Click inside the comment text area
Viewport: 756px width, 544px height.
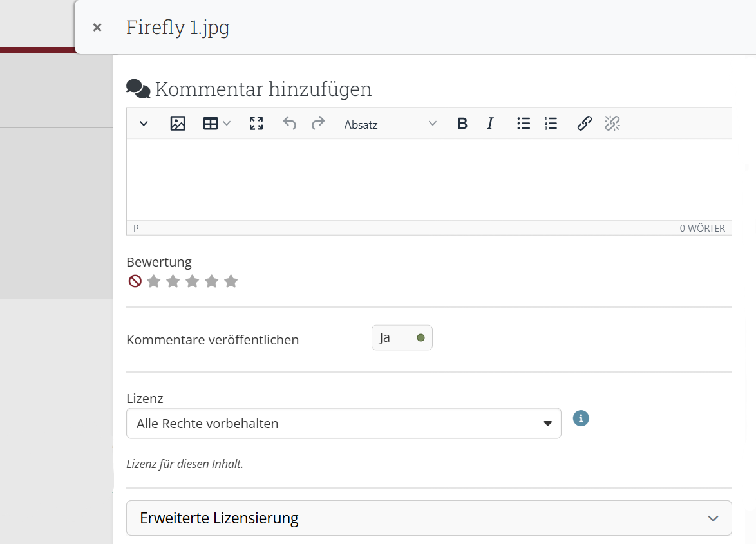429,180
